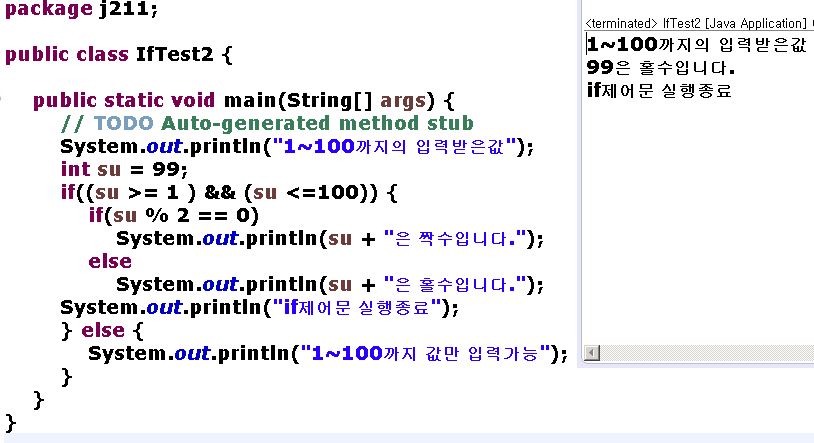
Task: Click the range check if((su >= 1) line
Action: point(229,193)
